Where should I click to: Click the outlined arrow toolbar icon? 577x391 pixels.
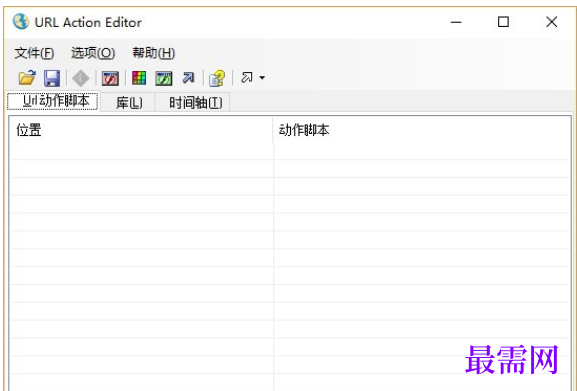point(247,78)
